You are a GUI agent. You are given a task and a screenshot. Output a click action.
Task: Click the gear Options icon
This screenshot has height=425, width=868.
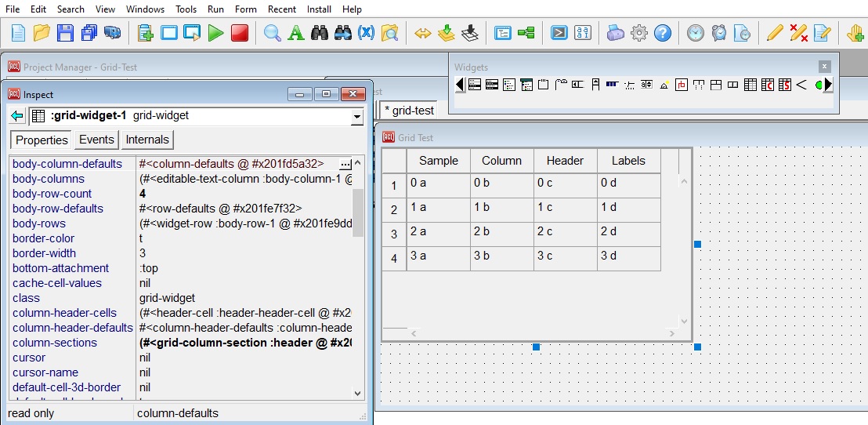pyautogui.click(x=639, y=33)
